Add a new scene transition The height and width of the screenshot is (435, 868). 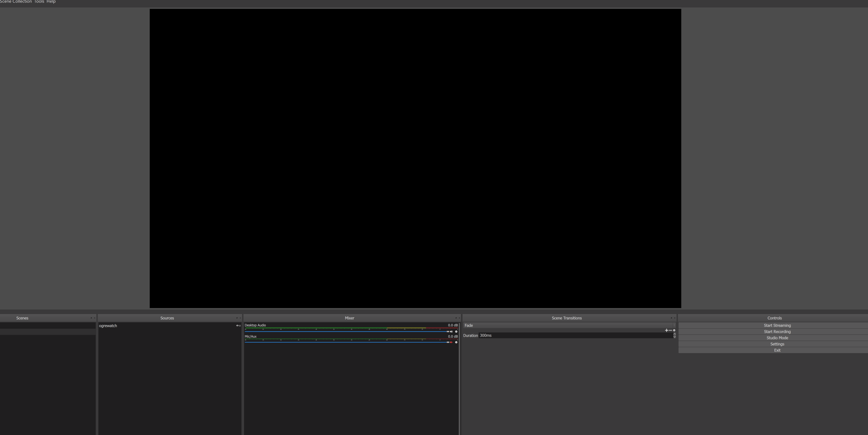pos(666,330)
